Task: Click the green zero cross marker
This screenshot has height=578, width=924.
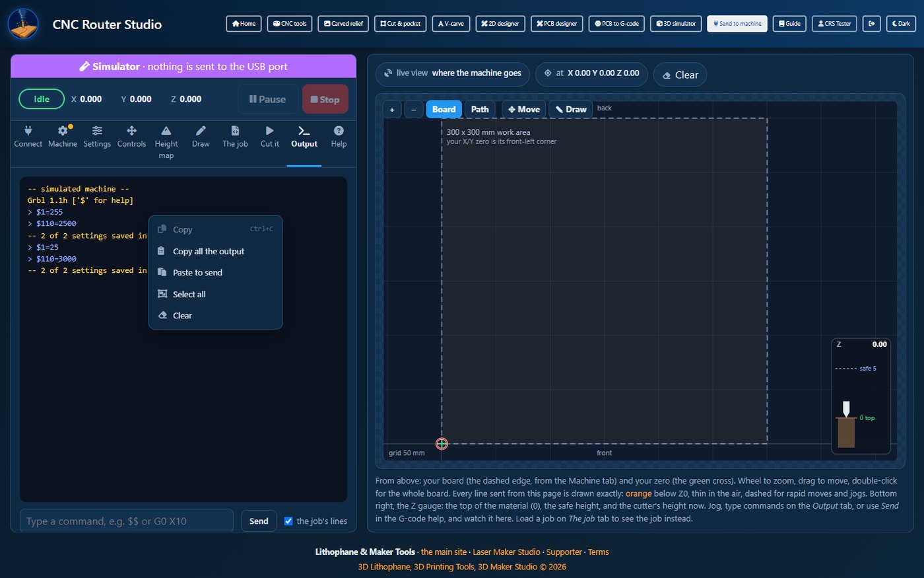Action: (x=442, y=444)
